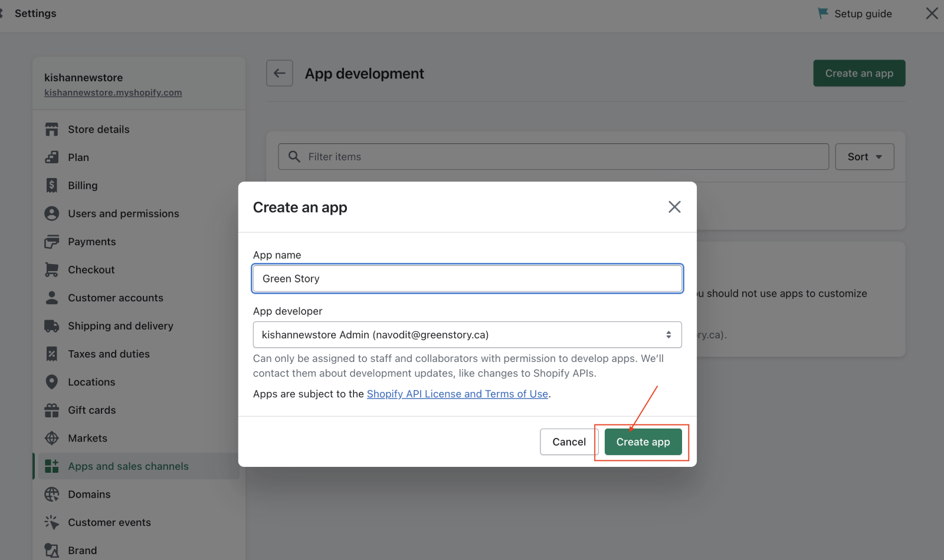Click the Setup guide flag icon

point(823,13)
